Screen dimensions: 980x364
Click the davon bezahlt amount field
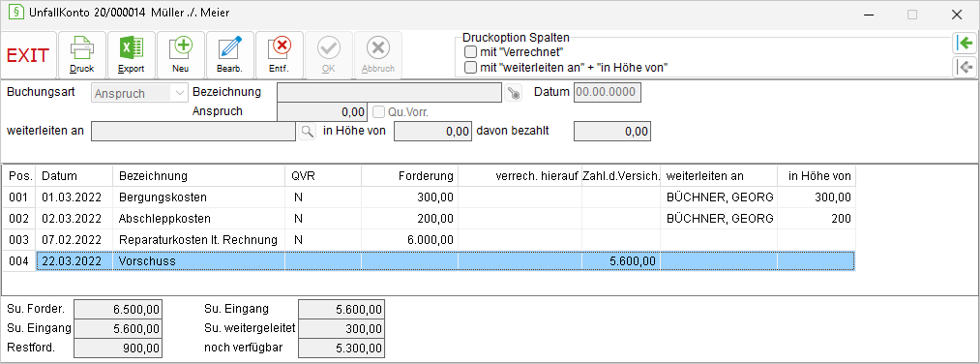[x=612, y=132]
